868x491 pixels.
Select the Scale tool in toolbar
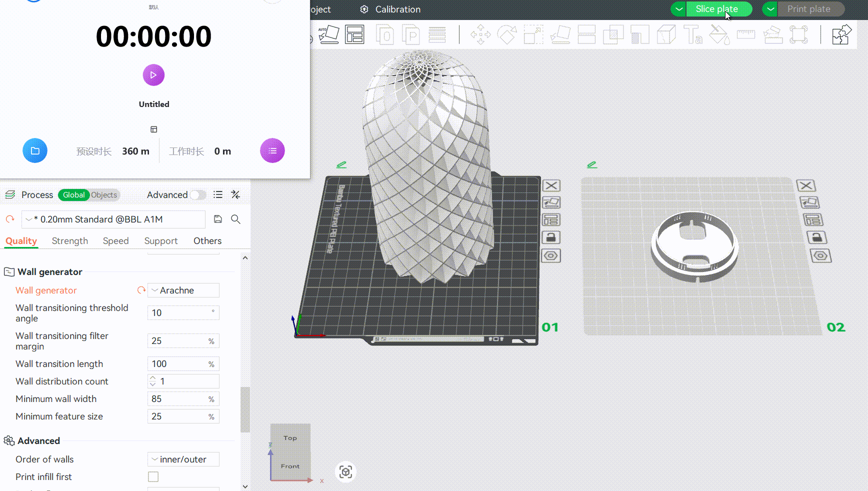point(533,34)
